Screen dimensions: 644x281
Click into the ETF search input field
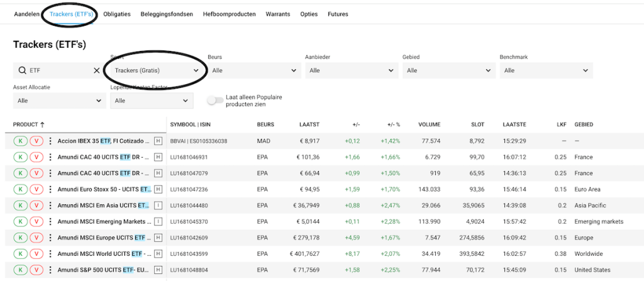pyautogui.click(x=60, y=70)
